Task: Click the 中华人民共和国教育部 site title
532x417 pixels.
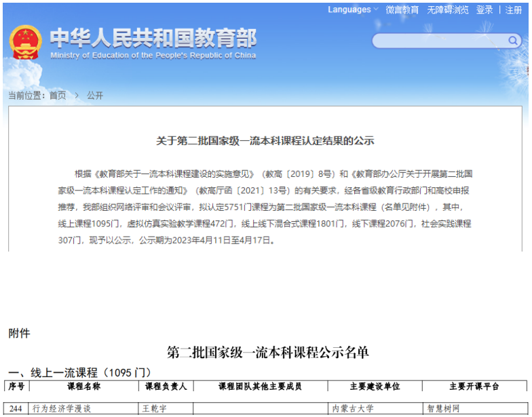Action: tap(153, 38)
